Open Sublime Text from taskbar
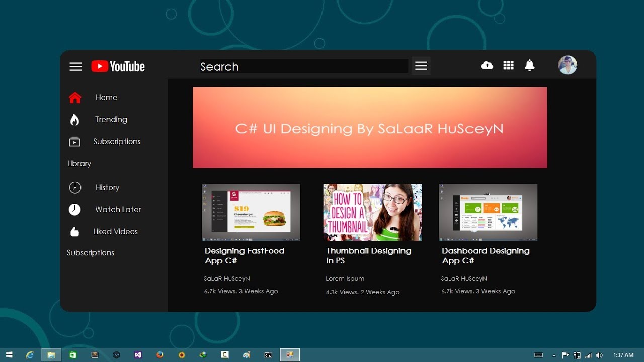This screenshot has height=362, width=644. click(95, 355)
